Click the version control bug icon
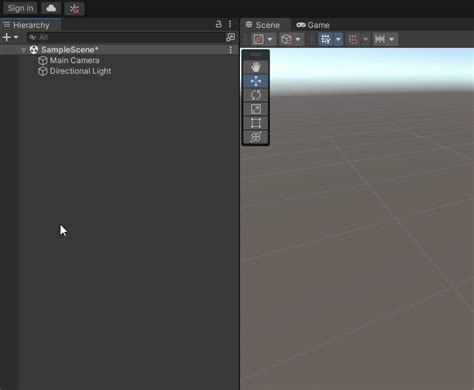474x390 pixels. pyautogui.click(x=74, y=9)
